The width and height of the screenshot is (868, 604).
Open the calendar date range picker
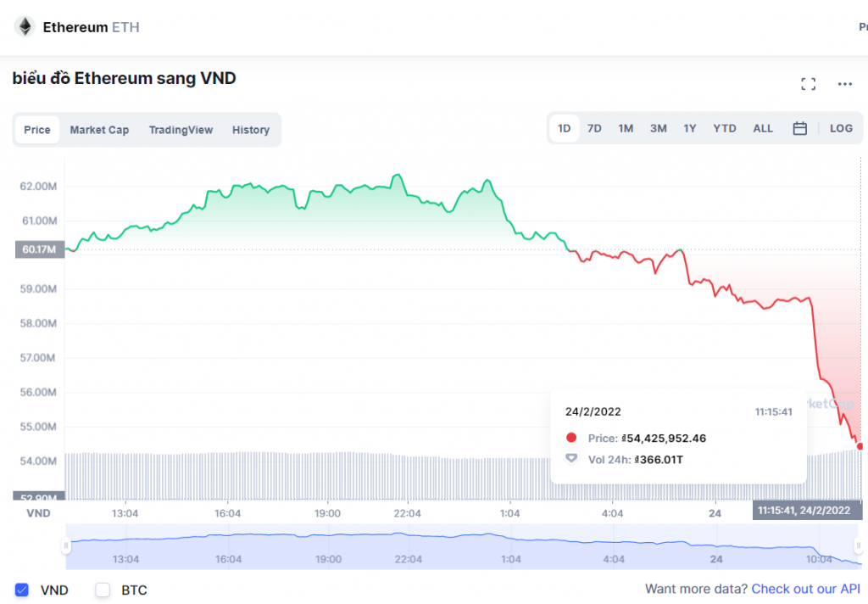[799, 129]
